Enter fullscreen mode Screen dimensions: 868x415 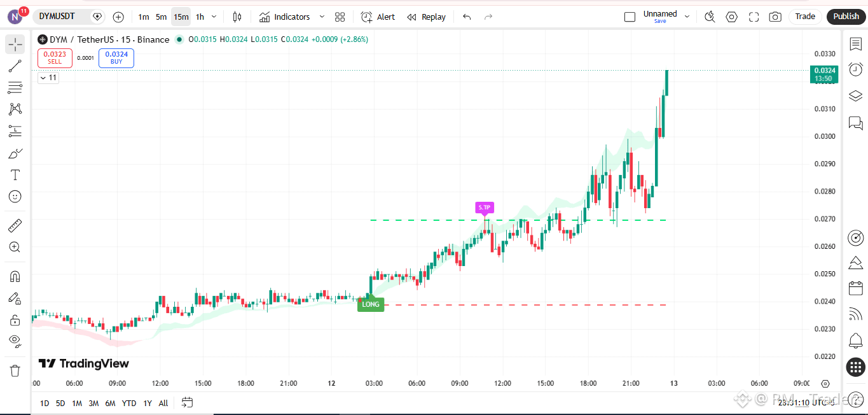click(x=754, y=17)
